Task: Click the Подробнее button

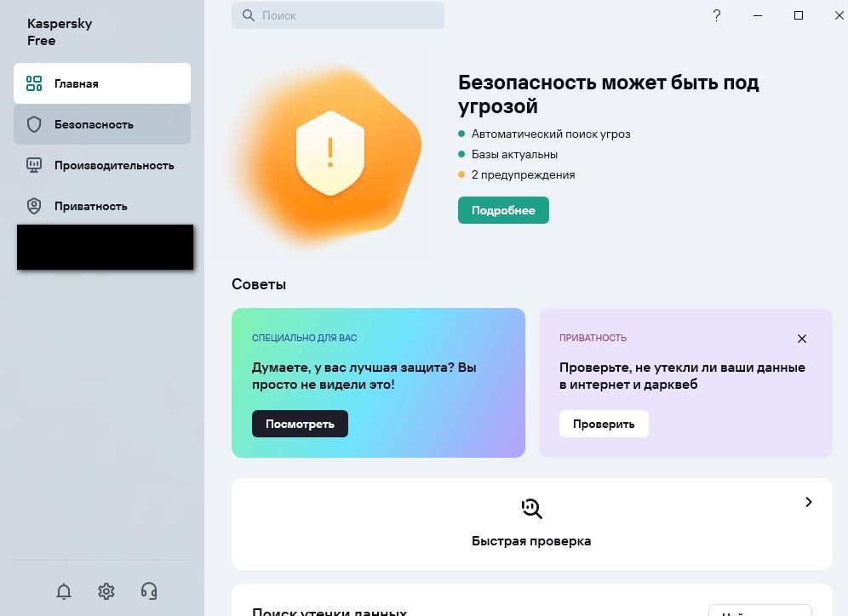Action: click(503, 210)
